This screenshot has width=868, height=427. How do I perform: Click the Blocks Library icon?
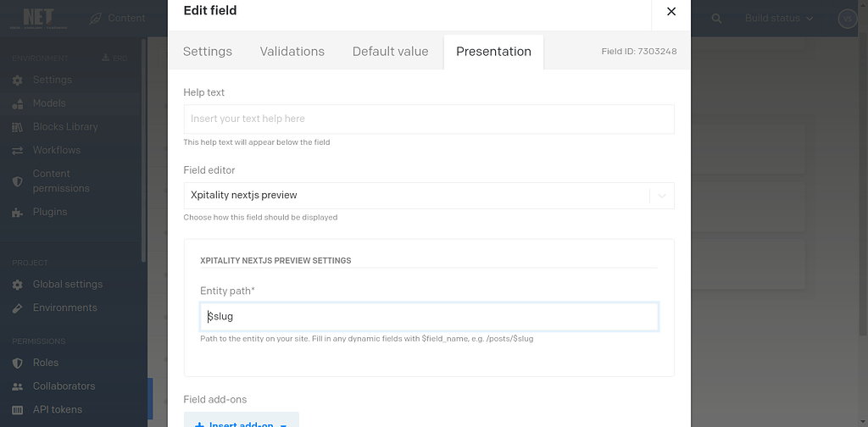pyautogui.click(x=18, y=127)
